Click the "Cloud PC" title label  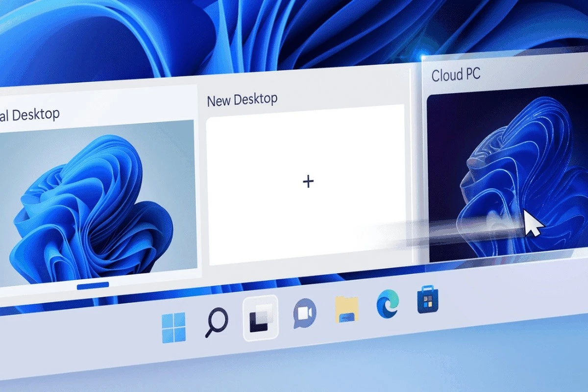[x=456, y=75]
